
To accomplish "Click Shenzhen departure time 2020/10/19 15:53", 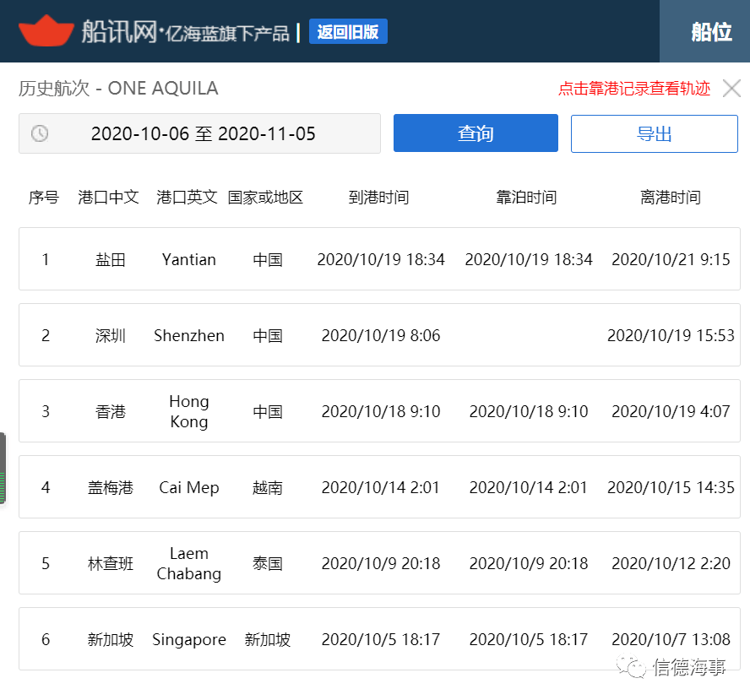I will click(x=671, y=336).
